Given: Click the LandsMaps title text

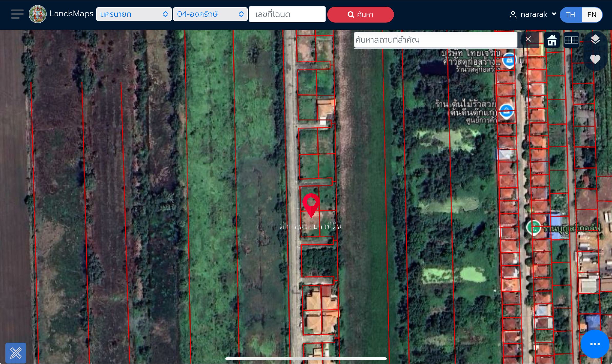Looking at the screenshot, I should pyautogui.click(x=71, y=14).
